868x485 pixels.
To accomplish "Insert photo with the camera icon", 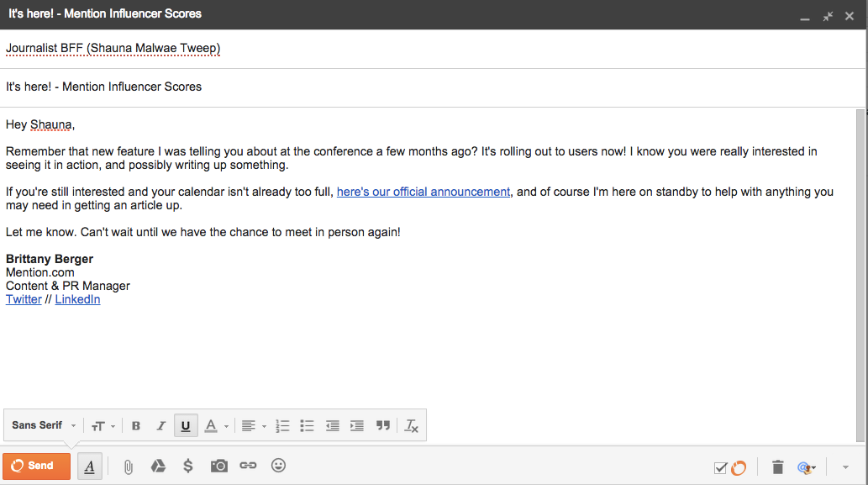I will click(x=218, y=467).
